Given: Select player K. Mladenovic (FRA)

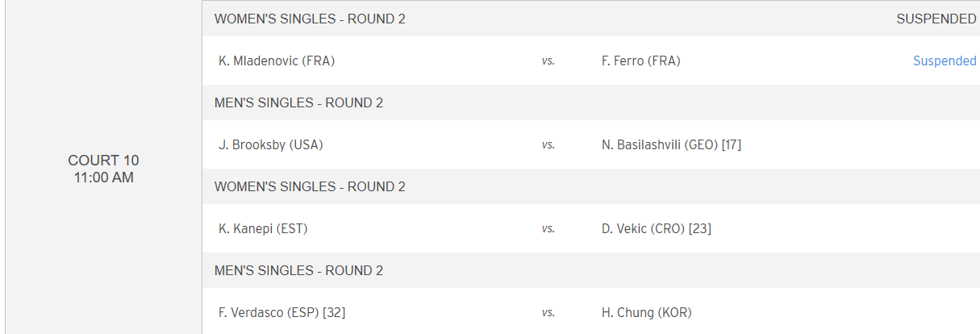Looking at the screenshot, I should (277, 61).
